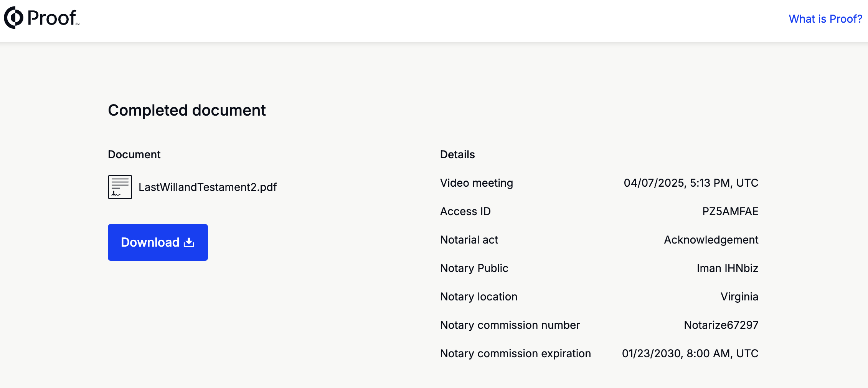The height and width of the screenshot is (388, 868).
Task: Select the LastWillandTestament2.pdf file name
Action: click(x=207, y=187)
